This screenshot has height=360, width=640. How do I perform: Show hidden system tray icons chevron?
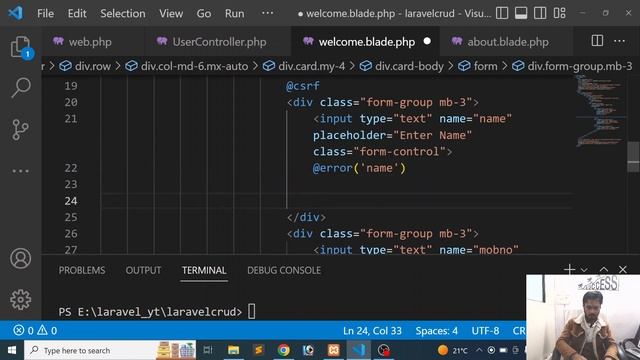tap(479, 350)
